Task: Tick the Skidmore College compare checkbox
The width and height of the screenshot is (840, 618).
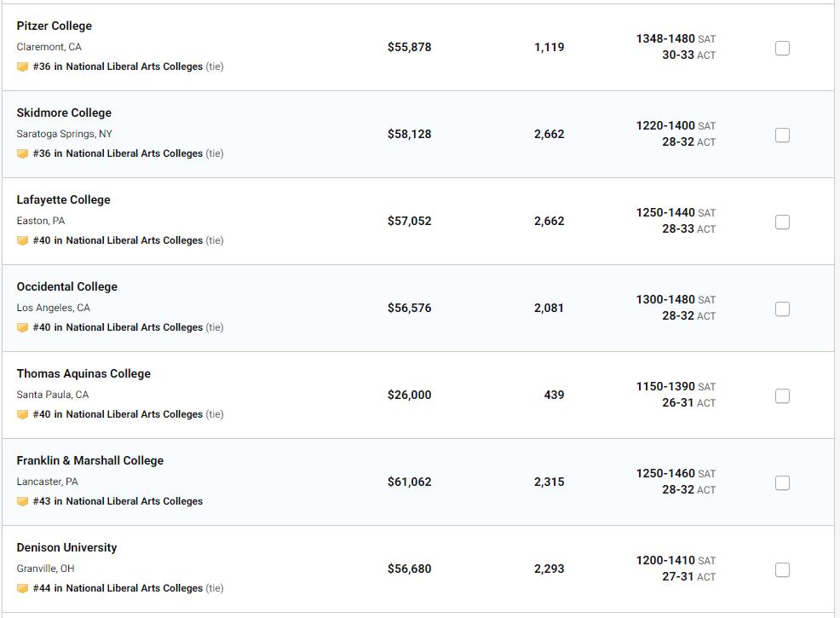Action: pos(782,135)
